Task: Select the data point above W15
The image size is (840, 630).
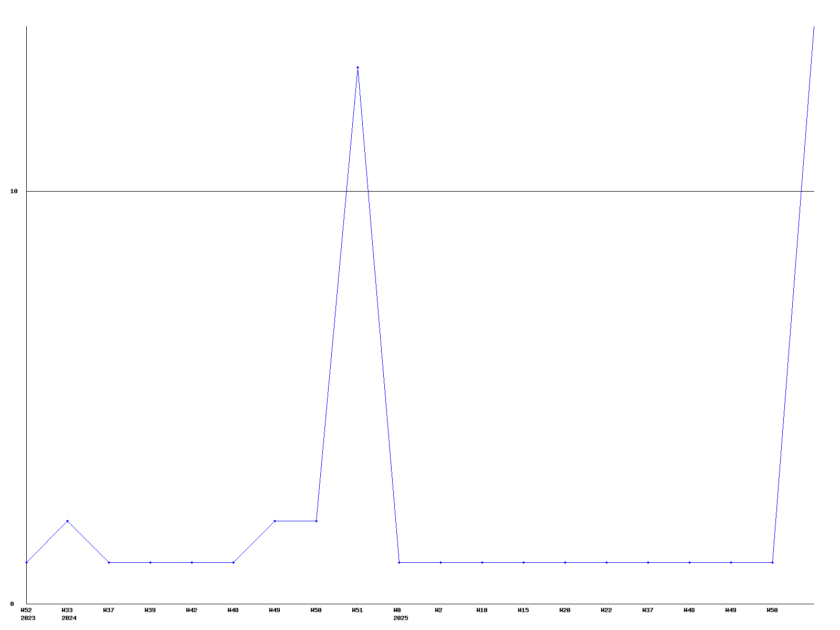Action: point(523,562)
